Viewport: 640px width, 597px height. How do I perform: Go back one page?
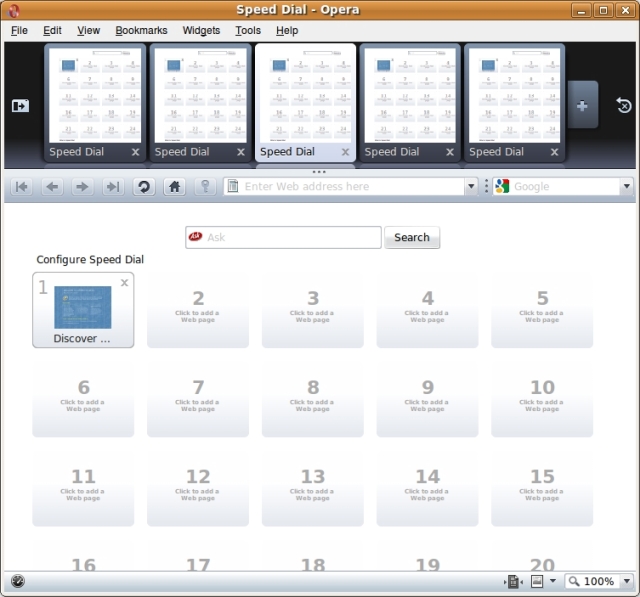(x=52, y=187)
